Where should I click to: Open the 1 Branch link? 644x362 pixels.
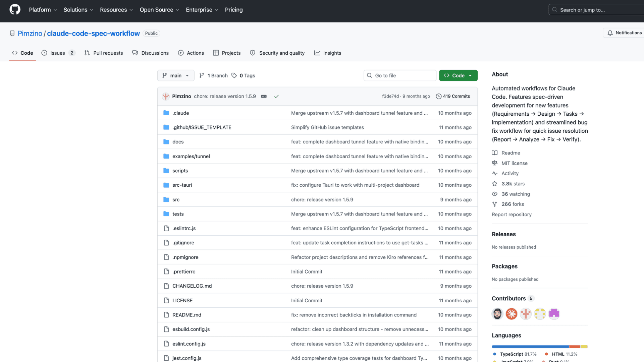(x=214, y=76)
